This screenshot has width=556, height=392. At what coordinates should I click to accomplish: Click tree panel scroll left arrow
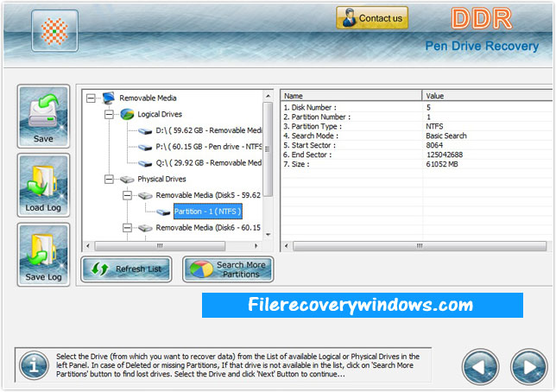pos(87,245)
